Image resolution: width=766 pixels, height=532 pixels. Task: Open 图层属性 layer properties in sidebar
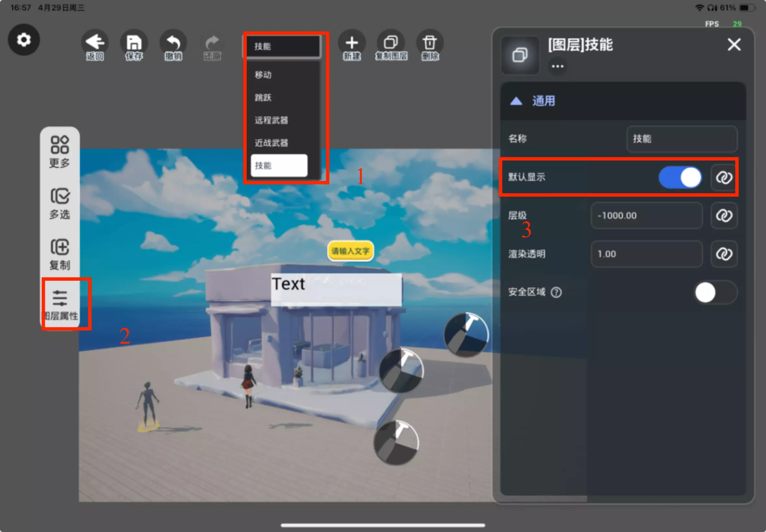[61, 304]
